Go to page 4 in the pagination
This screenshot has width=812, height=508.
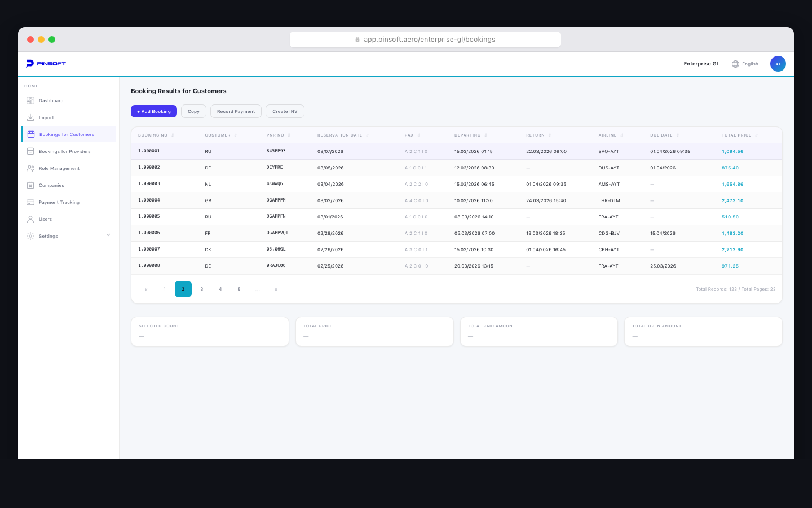220,289
